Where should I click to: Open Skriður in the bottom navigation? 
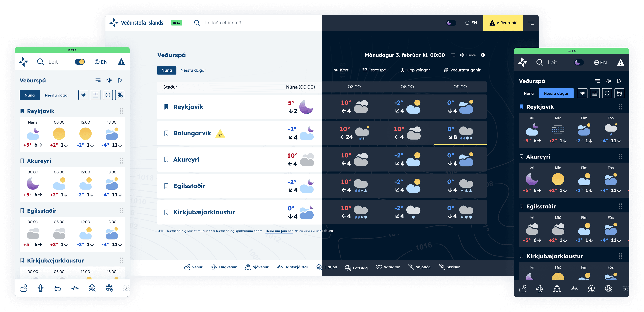[449, 267]
